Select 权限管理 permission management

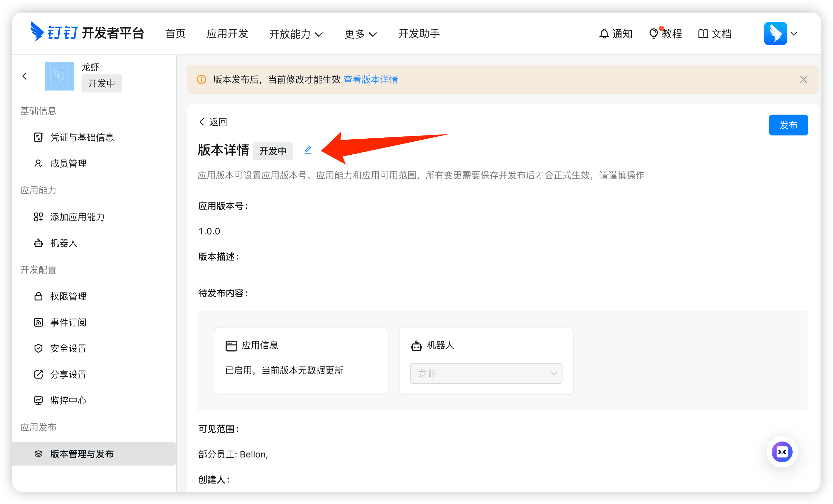[x=68, y=296]
